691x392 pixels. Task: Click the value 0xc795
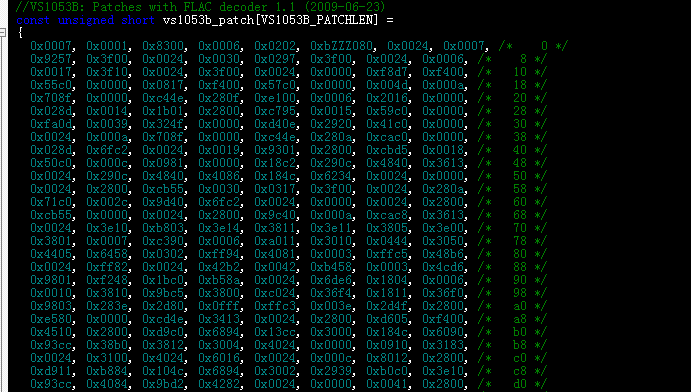point(275,111)
